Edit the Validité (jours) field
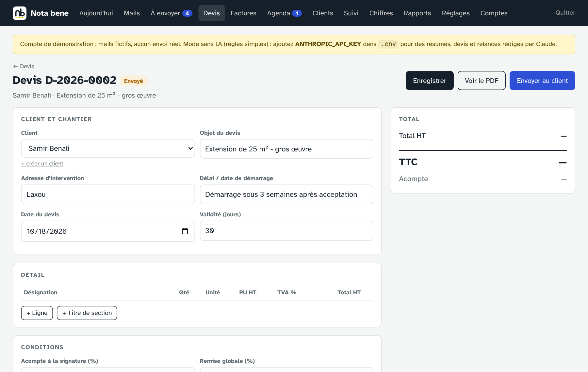The height and width of the screenshot is (372, 588). coord(286,231)
